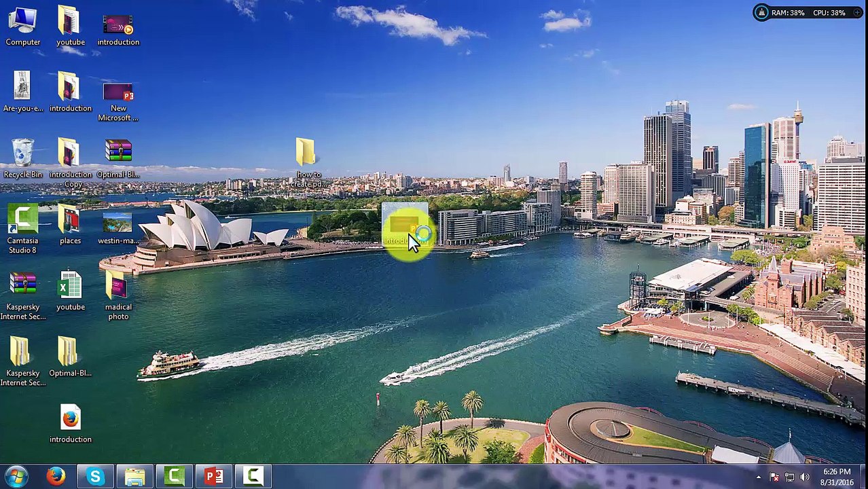This screenshot has width=868, height=489.
Task: Open Skype from the taskbar
Action: [x=95, y=476]
